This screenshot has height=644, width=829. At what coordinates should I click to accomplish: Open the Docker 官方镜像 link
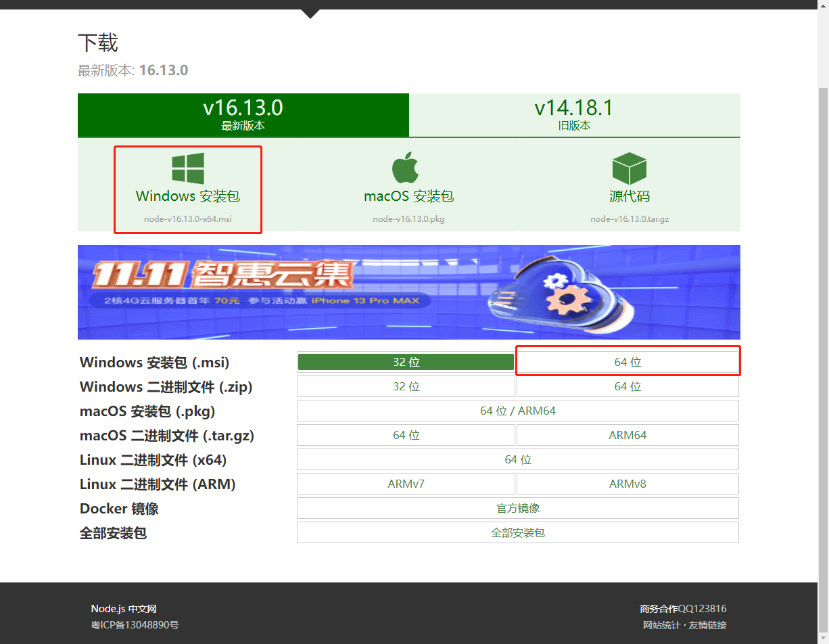coord(518,508)
